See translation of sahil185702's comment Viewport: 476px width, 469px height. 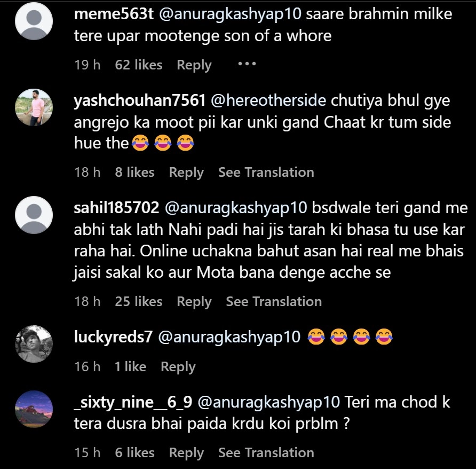click(x=274, y=302)
